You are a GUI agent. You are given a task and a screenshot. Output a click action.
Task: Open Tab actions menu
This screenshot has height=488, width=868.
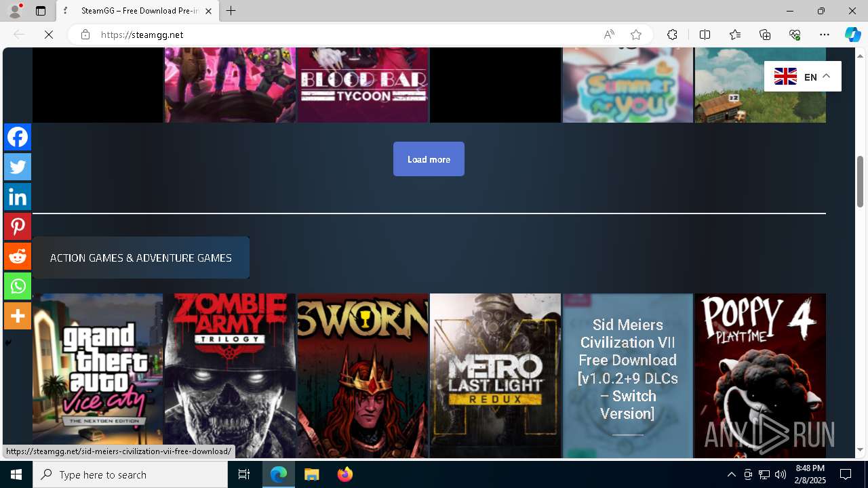point(41,11)
